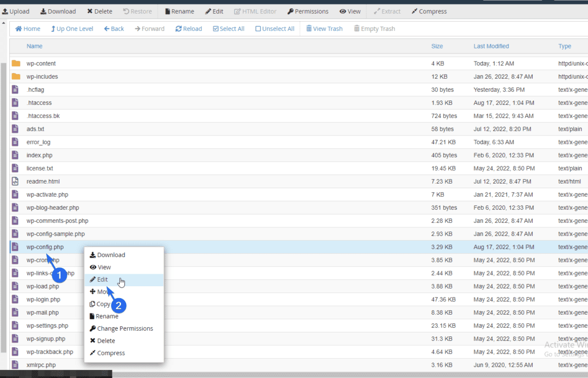Choose Delete in the context menu
The image size is (588, 378).
(x=124, y=340)
